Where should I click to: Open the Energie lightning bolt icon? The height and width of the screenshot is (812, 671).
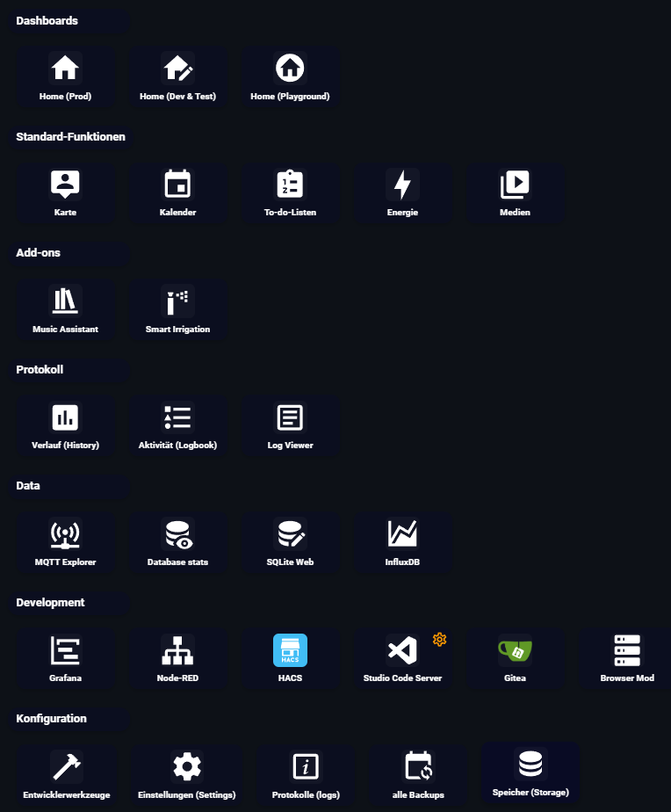point(402,184)
